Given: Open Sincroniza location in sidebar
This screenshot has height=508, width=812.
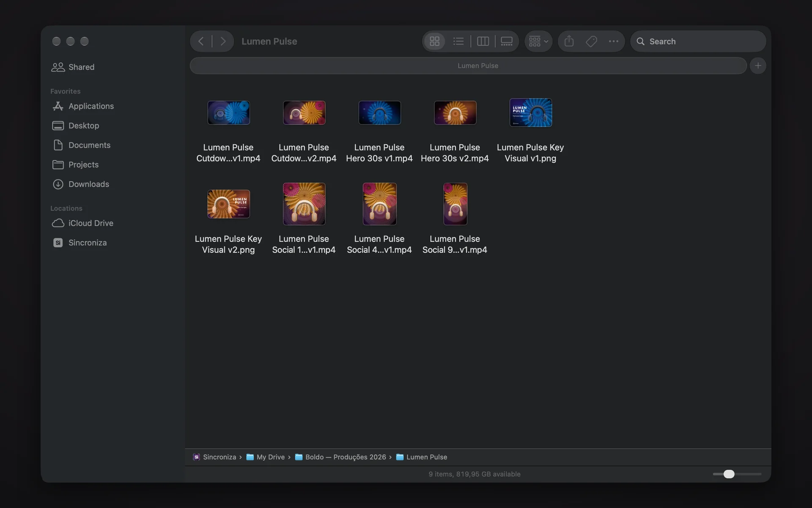Looking at the screenshot, I should point(80,242).
